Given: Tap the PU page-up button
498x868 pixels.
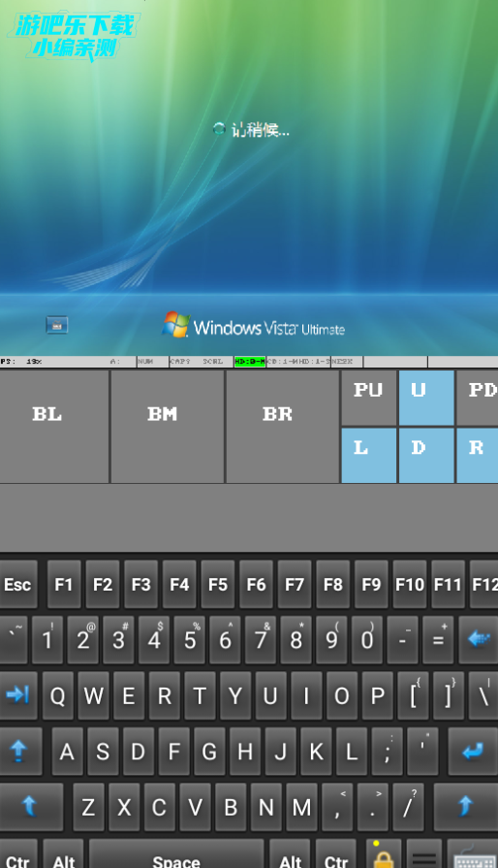Looking at the screenshot, I should (x=369, y=398).
